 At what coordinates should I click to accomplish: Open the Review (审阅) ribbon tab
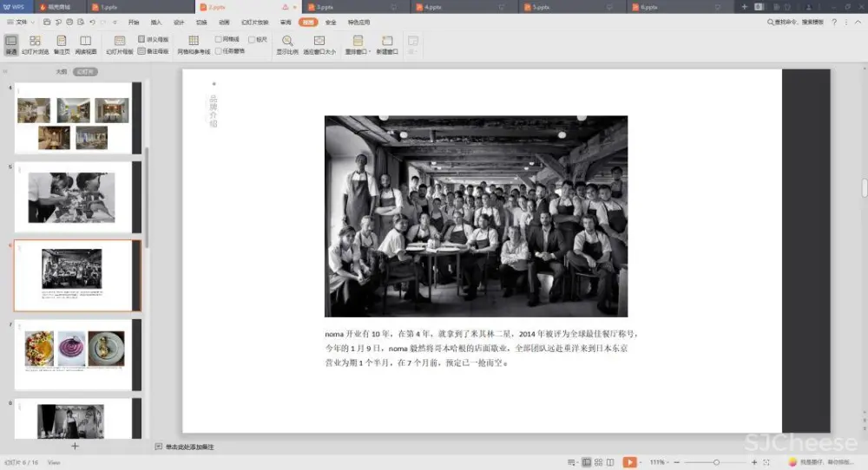[x=286, y=23]
